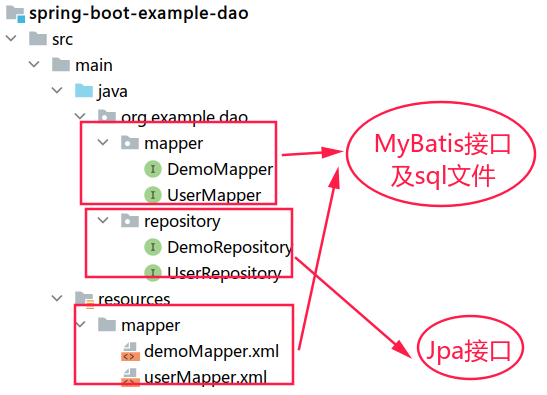The image size is (547, 395).
Task: Open the DemoRepository interface
Action: 229,248
